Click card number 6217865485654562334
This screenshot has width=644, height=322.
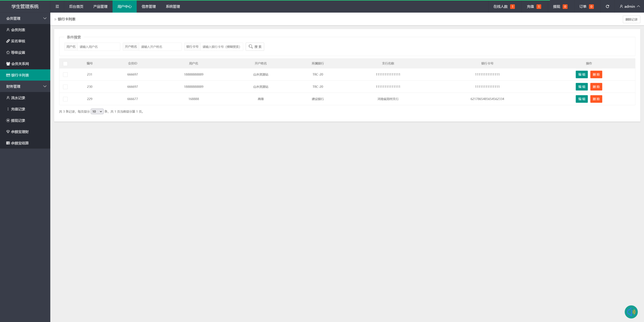click(487, 99)
